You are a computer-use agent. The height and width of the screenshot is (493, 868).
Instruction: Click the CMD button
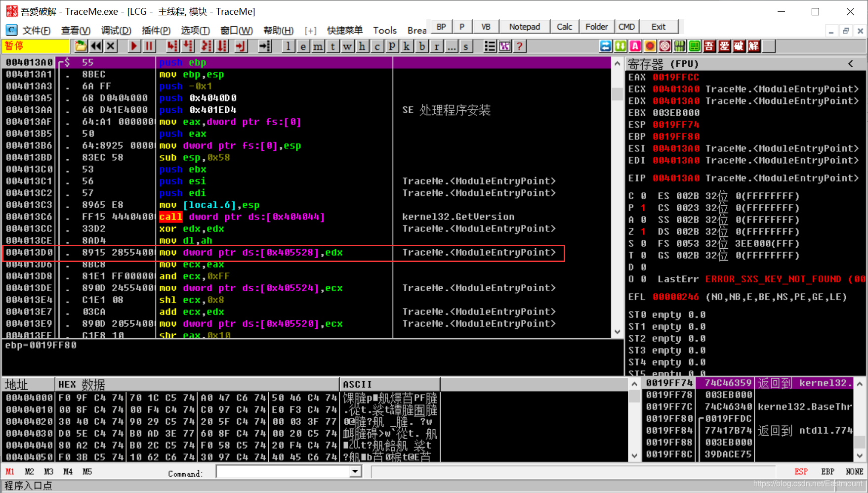coord(626,27)
